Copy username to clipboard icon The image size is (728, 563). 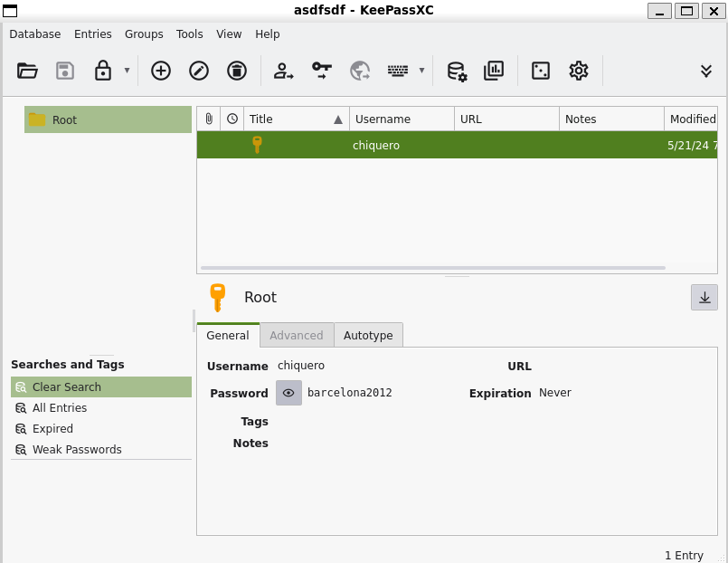(x=283, y=72)
